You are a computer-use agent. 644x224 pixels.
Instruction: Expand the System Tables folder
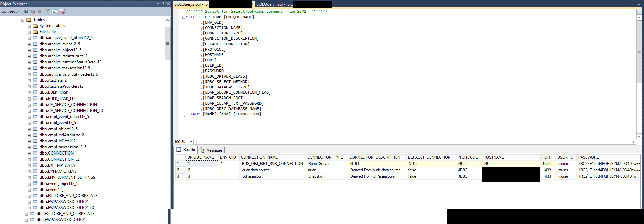tap(29, 26)
